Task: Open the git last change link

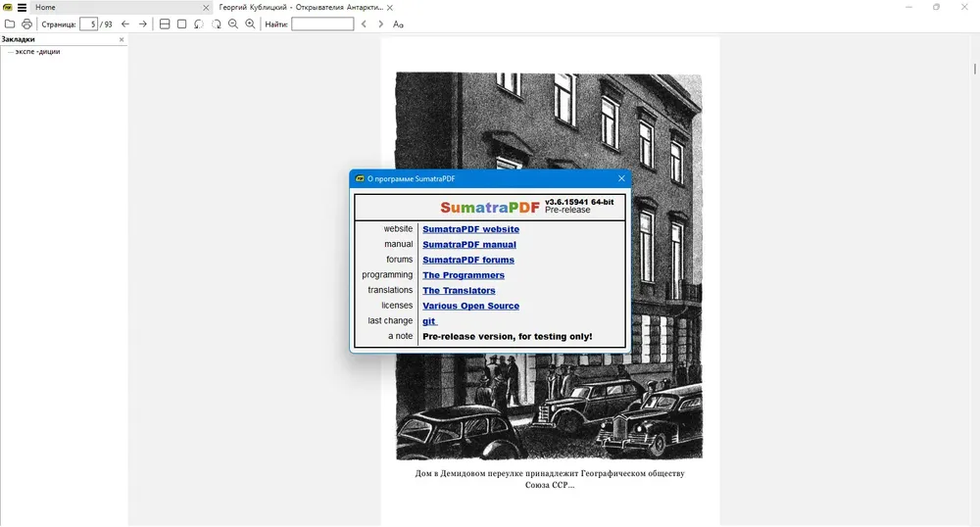Action: pos(429,321)
